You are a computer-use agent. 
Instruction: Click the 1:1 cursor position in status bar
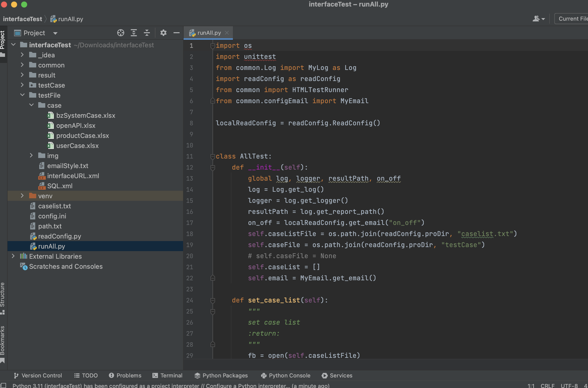[531, 385]
